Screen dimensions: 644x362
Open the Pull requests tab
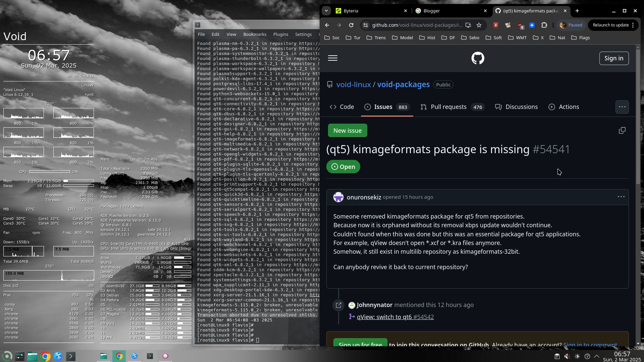(452, 107)
